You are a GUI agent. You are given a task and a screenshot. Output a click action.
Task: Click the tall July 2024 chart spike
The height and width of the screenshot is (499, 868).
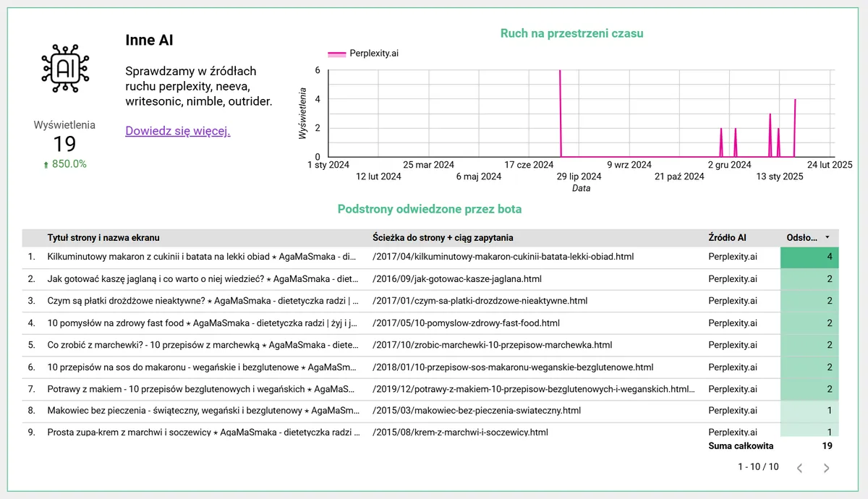(x=560, y=114)
